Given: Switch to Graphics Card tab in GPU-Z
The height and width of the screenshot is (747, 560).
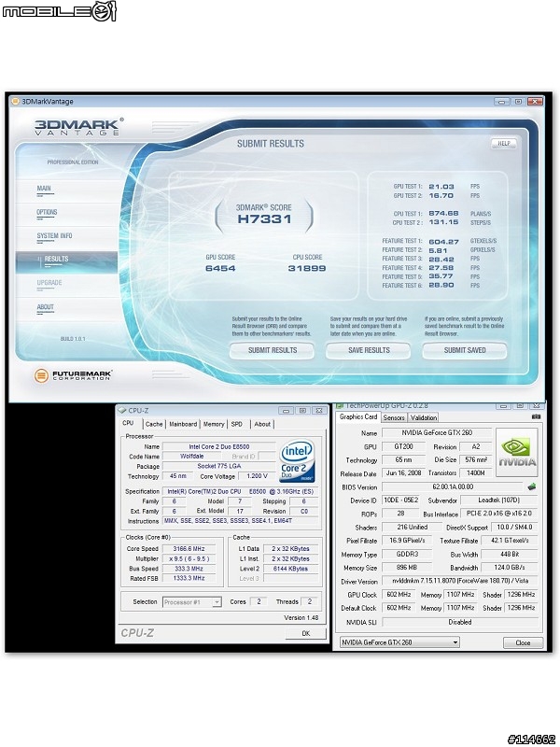Looking at the screenshot, I should point(358,416).
